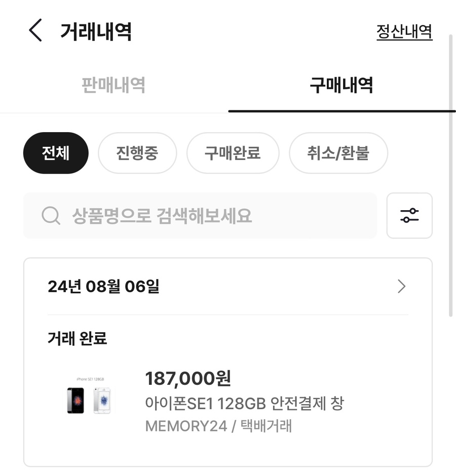Show 취소/환불 transactions chip
This screenshot has width=456, height=476.
coord(338,153)
